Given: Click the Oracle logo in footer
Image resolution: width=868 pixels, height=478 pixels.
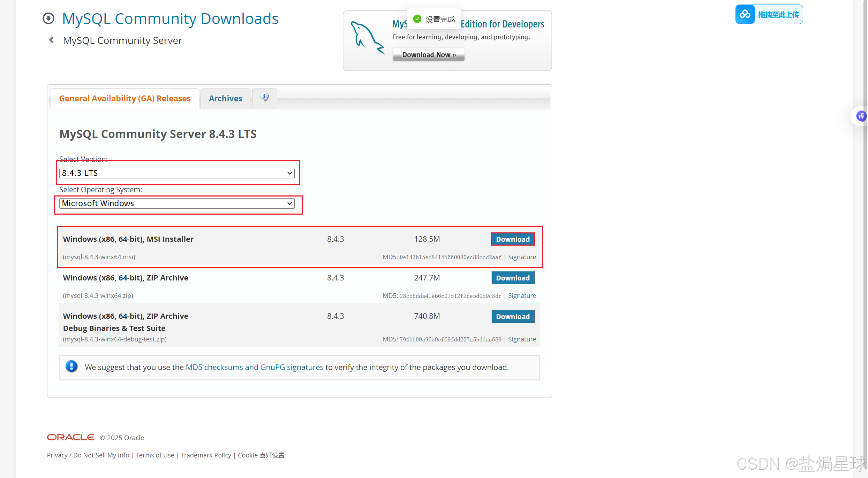Looking at the screenshot, I should coord(71,437).
